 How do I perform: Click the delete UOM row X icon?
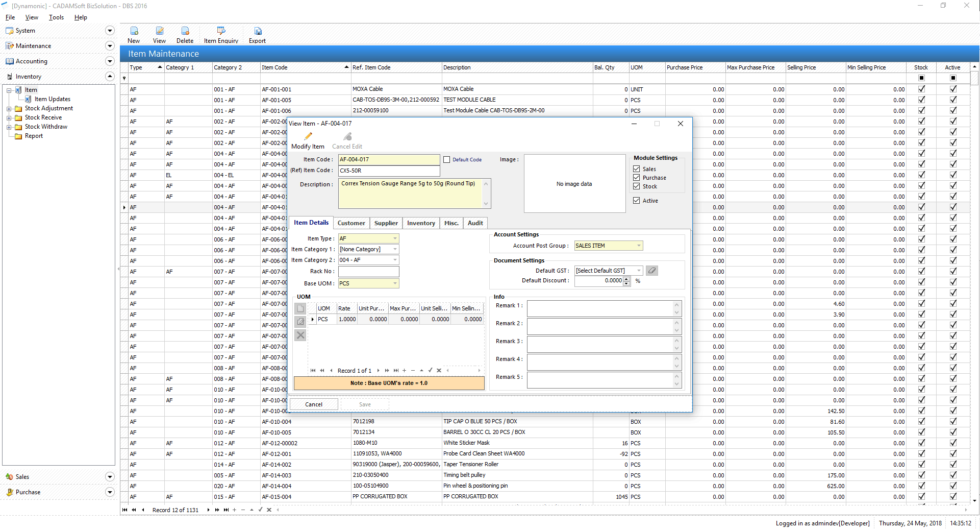point(300,335)
